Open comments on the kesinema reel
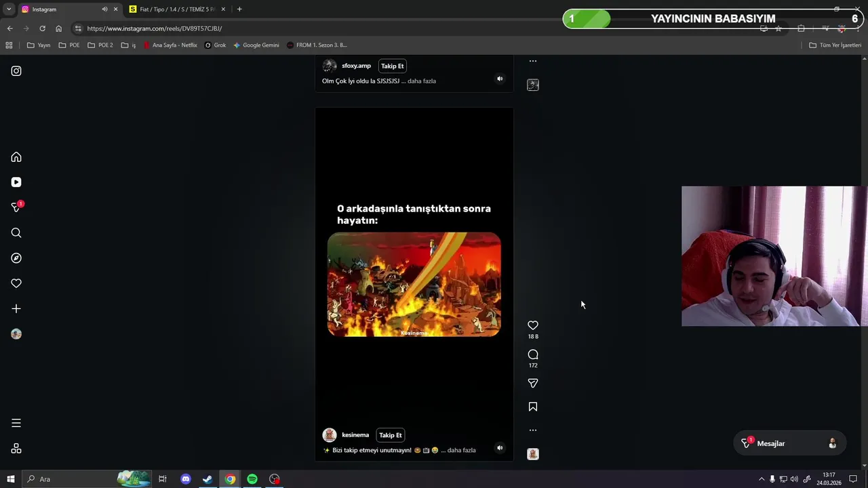This screenshot has width=868, height=488. pyautogui.click(x=533, y=354)
